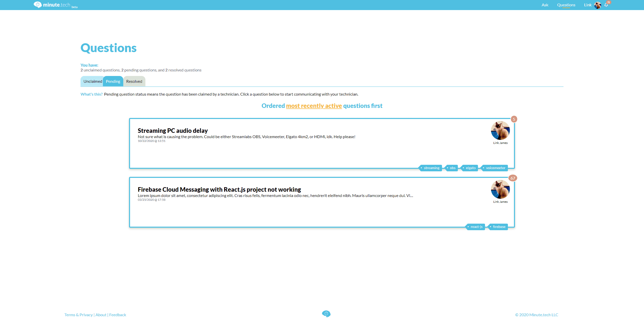Click the react-js tag icon on second question

[468, 226]
